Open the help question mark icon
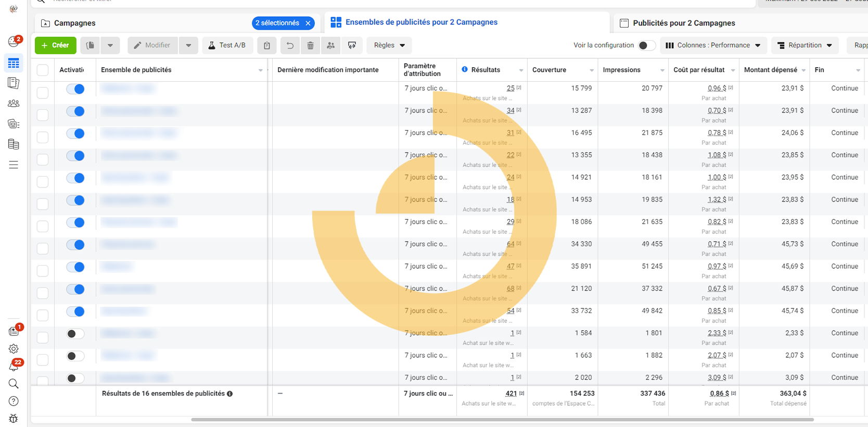This screenshot has height=427, width=868. 14,401
